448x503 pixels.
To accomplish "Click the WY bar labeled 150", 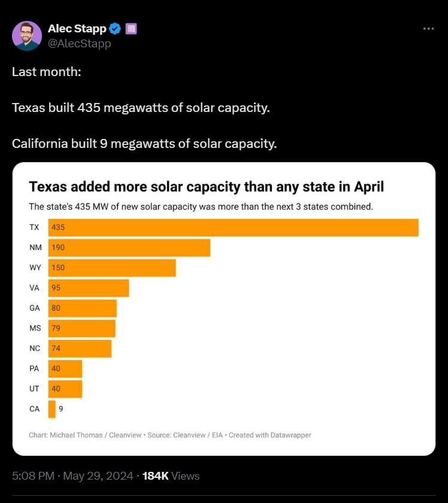I will pos(112,268).
